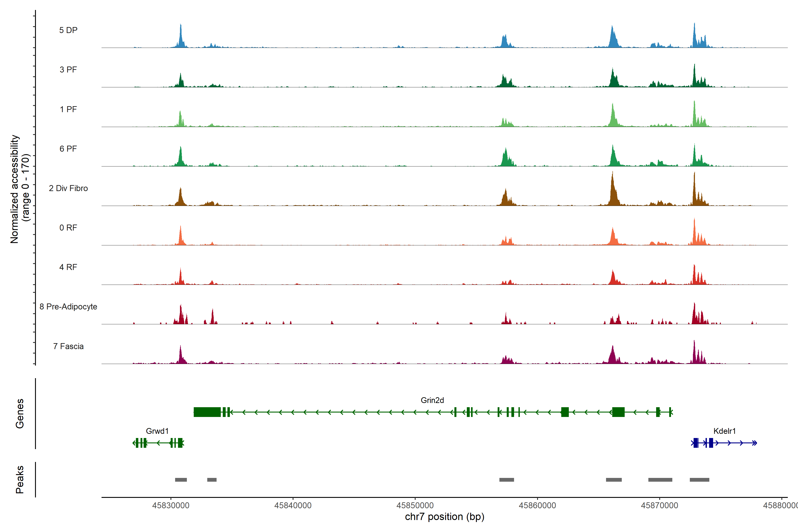The height and width of the screenshot is (532, 798).
Task: Click the Peaks track label
Action: tap(20, 479)
